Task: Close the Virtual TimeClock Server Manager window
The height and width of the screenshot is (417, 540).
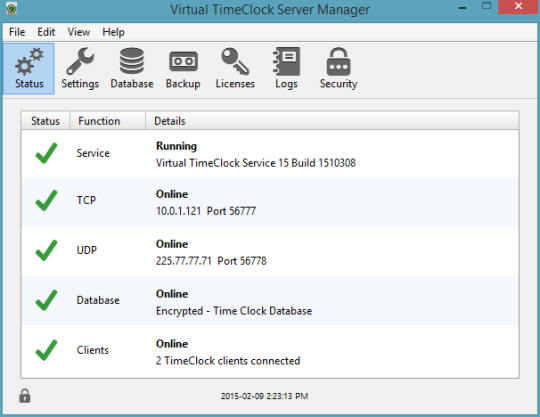Action: point(518,7)
